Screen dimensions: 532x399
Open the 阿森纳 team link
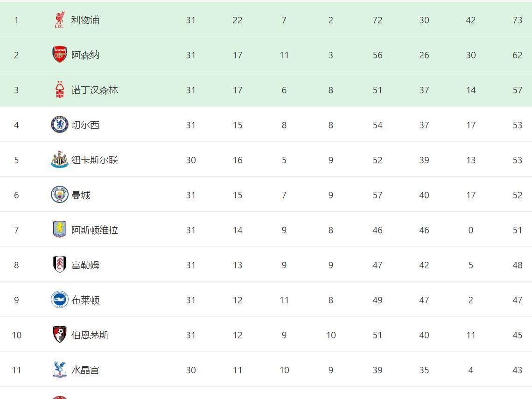85,55
